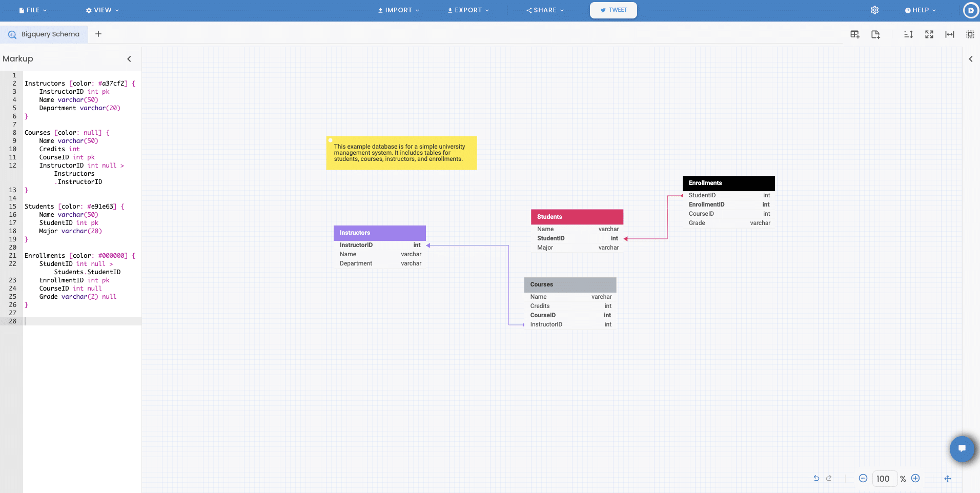Open the chat support bubble
Image resolution: width=980 pixels, height=493 pixels.
[x=962, y=449]
